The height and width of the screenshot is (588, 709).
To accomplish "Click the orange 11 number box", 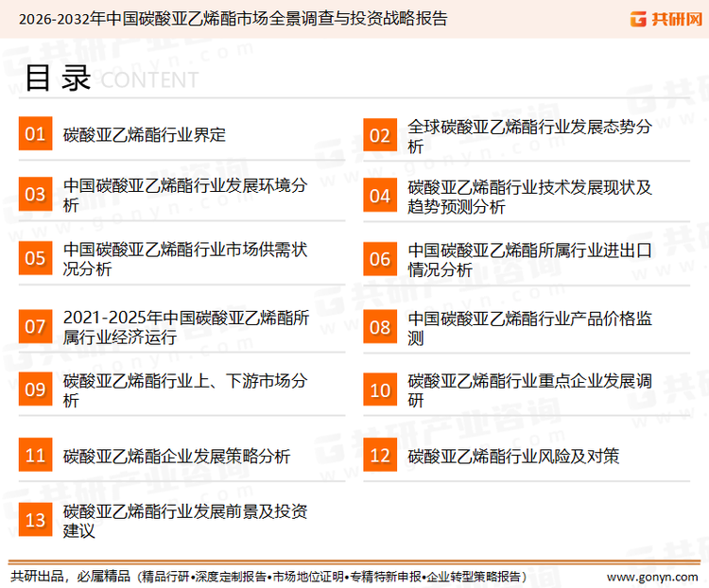I will (35, 455).
